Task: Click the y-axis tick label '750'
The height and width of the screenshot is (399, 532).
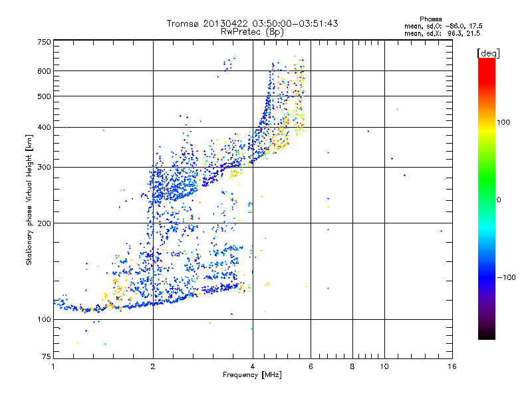Action: coord(44,42)
